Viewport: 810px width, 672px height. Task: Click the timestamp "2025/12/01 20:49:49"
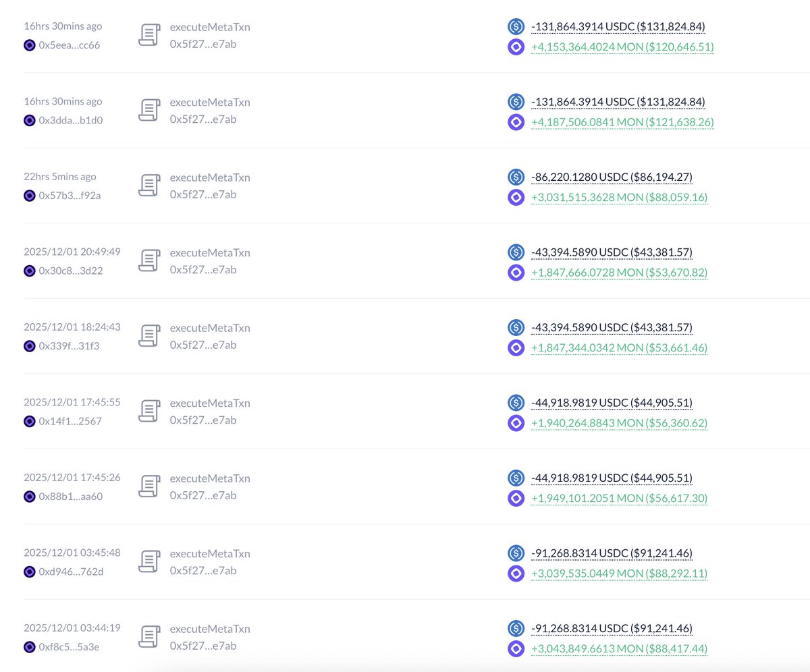(72, 252)
